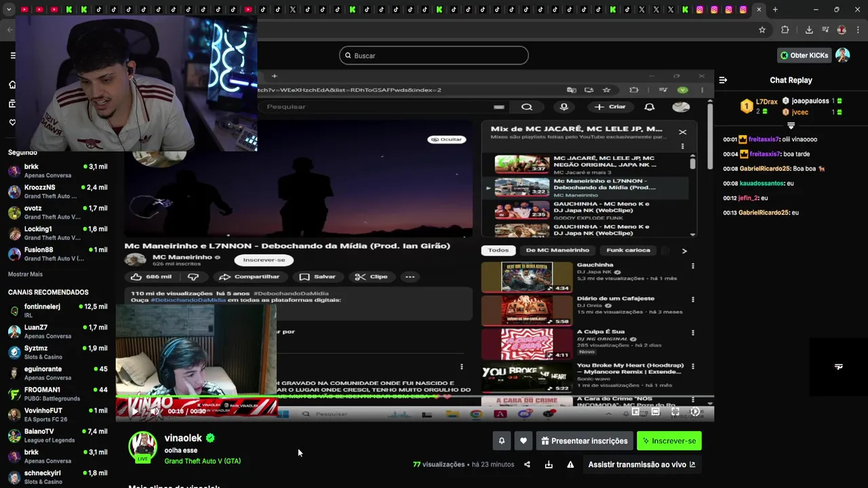Bookmark this page with the star icon
868x488 pixels.
pyautogui.click(x=762, y=30)
